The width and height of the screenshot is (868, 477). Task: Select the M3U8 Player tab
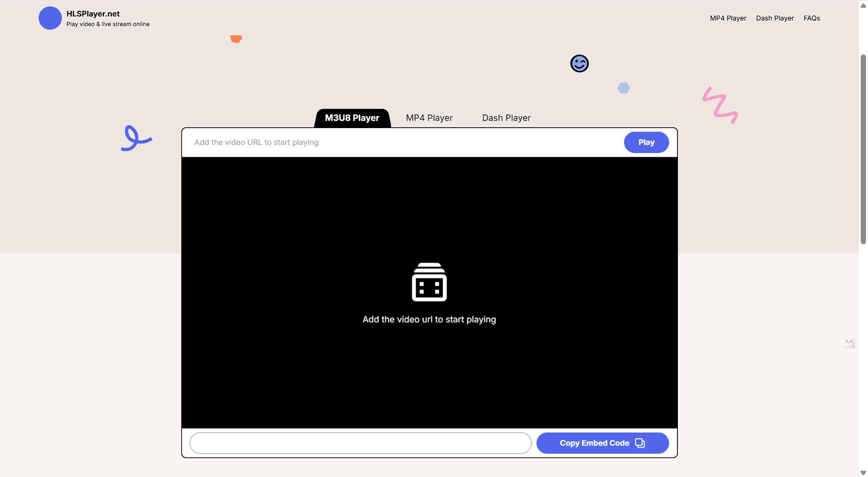coord(352,118)
